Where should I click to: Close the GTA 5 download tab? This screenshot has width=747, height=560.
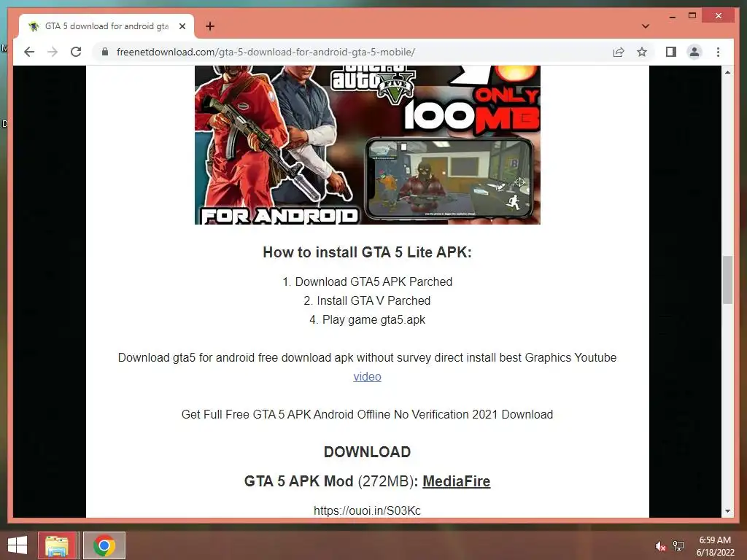click(182, 26)
